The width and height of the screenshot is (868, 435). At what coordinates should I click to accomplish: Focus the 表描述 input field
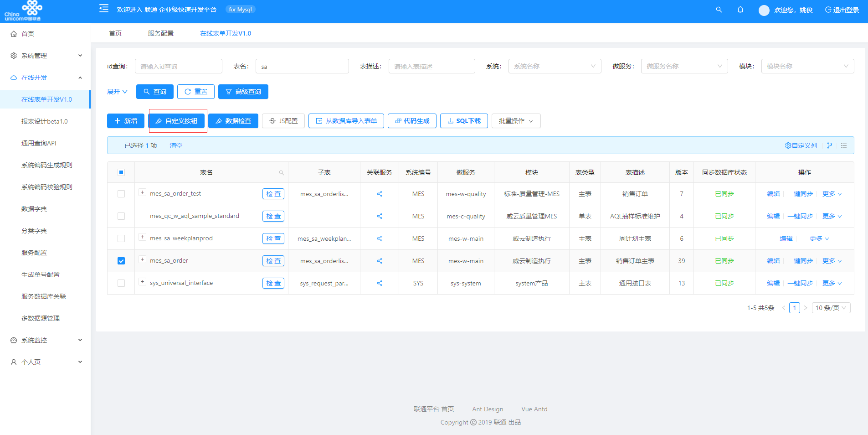tap(432, 66)
